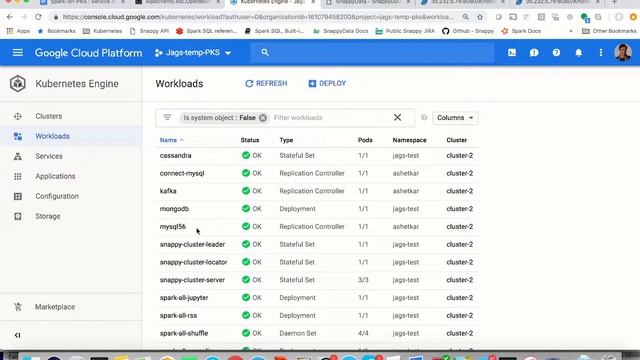Select Workloads in sidebar

point(52,136)
